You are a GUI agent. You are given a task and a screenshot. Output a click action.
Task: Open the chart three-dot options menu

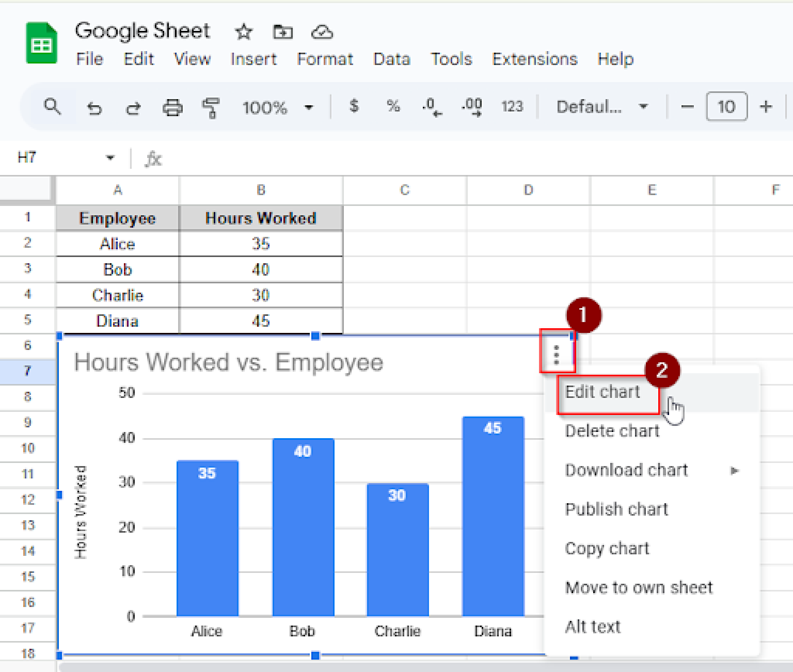coord(556,355)
